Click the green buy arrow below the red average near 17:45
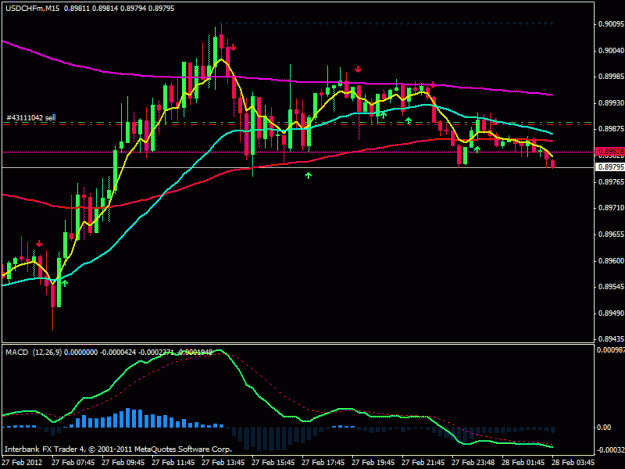Image resolution: width=625 pixels, height=469 pixels. click(308, 175)
